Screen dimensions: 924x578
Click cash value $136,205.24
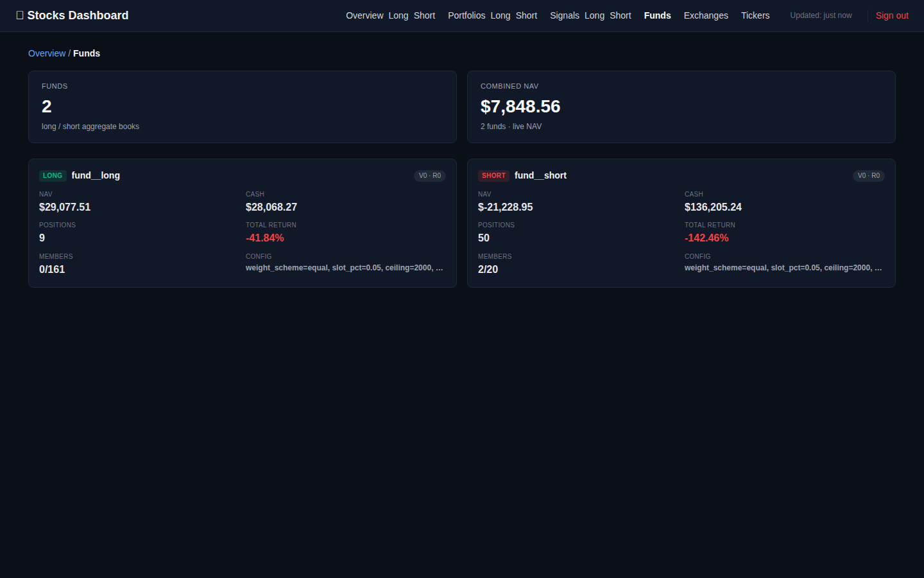713,207
